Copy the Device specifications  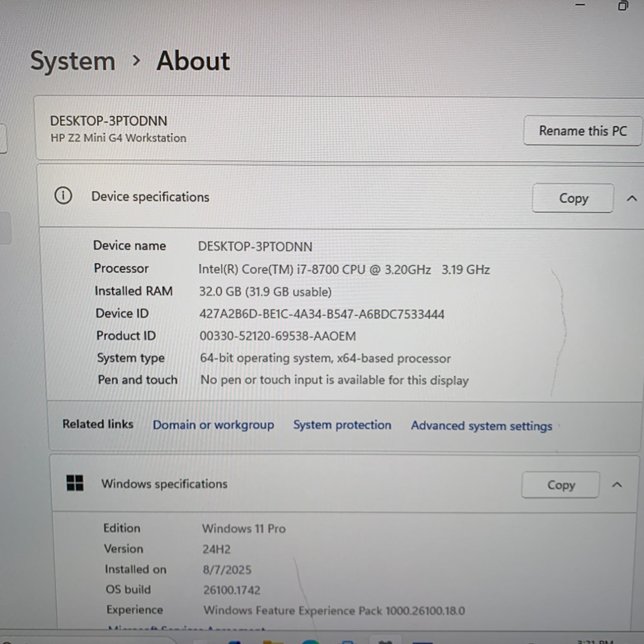573,198
